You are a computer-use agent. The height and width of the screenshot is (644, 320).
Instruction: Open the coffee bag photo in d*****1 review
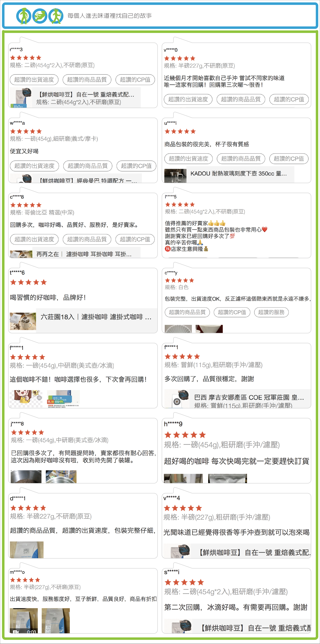tap(27, 549)
